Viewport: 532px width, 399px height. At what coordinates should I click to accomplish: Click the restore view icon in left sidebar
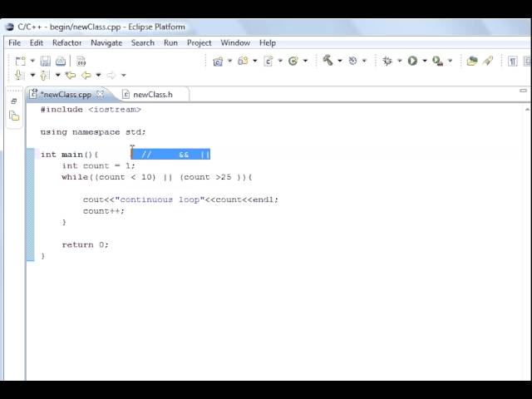(13, 101)
